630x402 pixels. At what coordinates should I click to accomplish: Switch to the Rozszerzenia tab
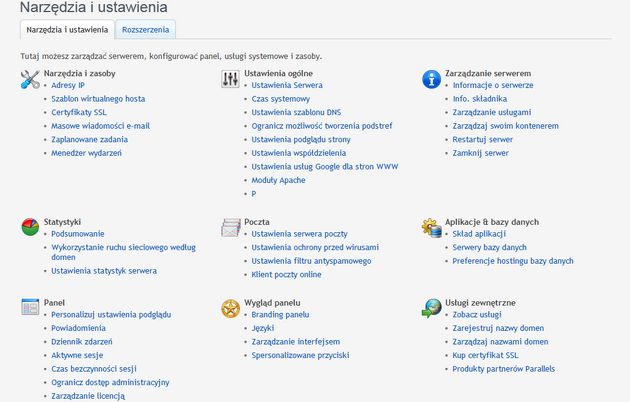click(145, 30)
